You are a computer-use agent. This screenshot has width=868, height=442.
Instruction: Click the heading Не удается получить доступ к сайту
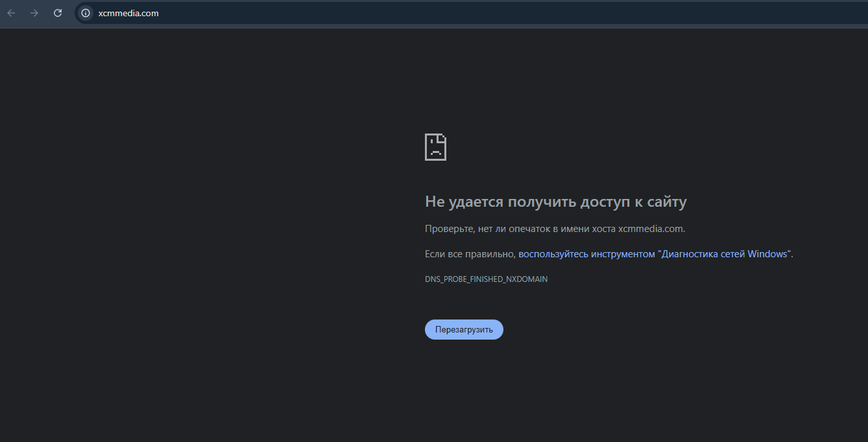tap(555, 202)
